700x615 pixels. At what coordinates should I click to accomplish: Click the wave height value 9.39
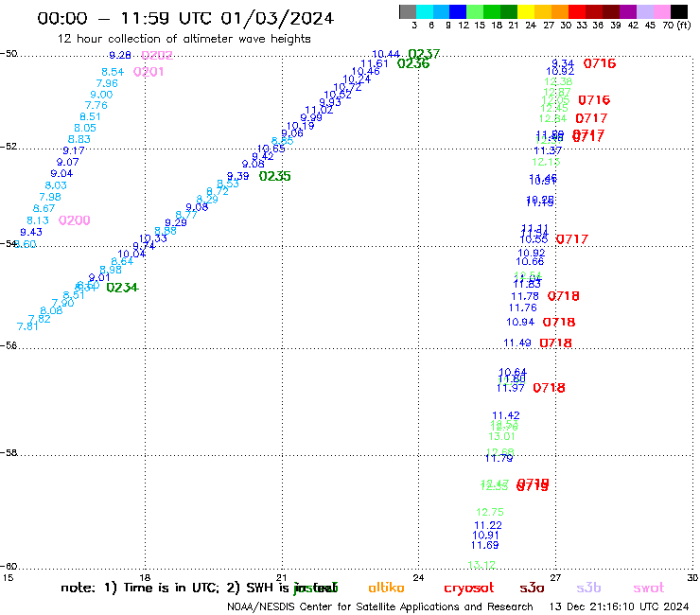pyautogui.click(x=238, y=176)
